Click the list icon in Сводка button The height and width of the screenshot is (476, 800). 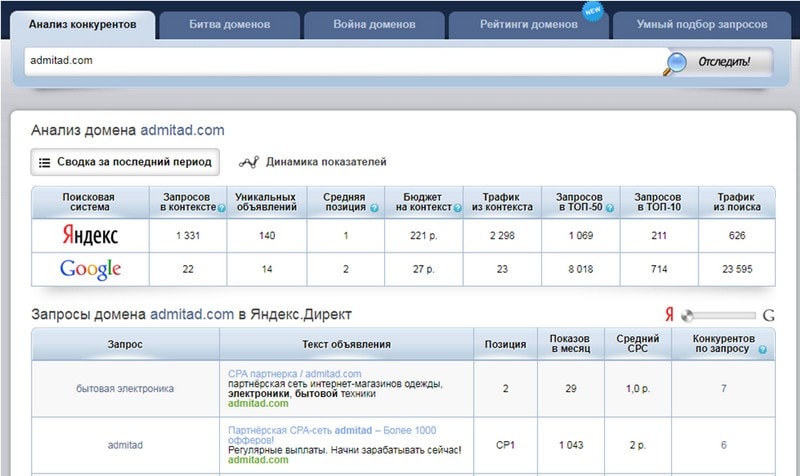pos(44,163)
